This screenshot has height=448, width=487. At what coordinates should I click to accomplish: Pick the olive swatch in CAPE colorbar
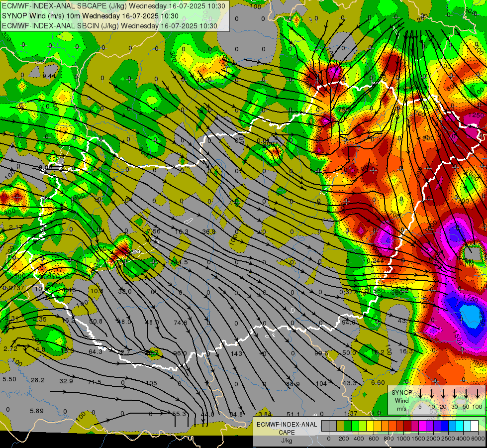coord(340,426)
